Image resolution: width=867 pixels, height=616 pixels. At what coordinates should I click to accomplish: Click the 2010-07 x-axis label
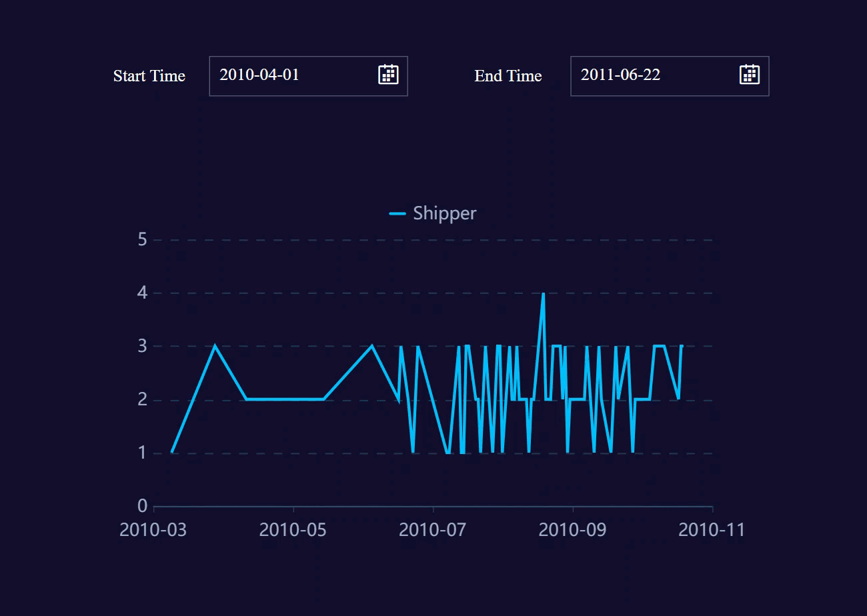(433, 530)
